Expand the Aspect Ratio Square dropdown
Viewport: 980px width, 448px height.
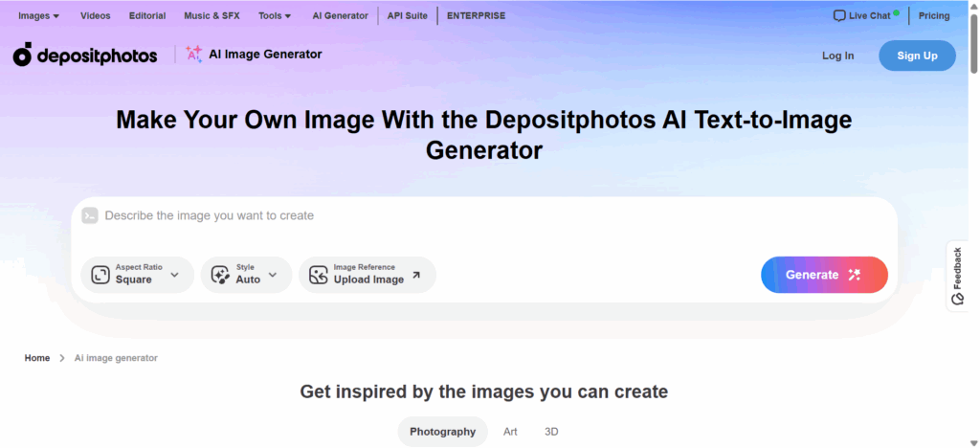click(174, 275)
